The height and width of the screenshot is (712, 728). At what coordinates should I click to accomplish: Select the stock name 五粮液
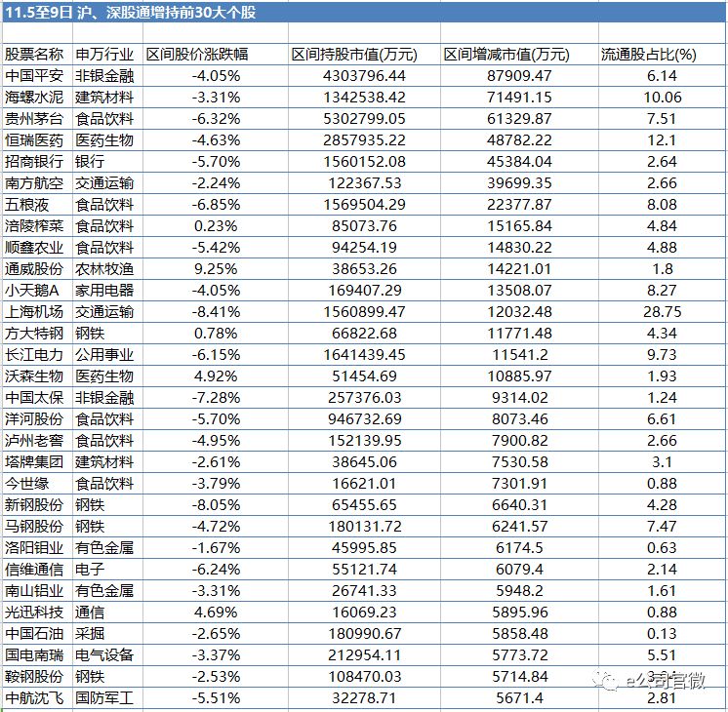pos(26,204)
